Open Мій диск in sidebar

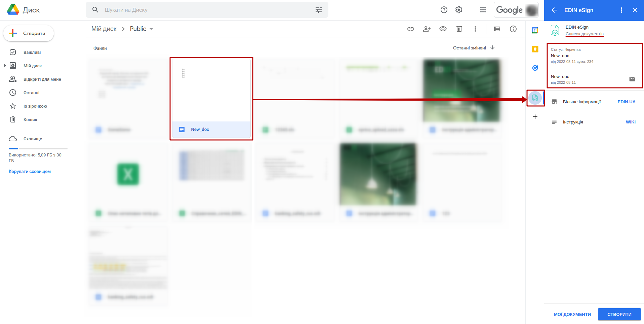coord(33,66)
